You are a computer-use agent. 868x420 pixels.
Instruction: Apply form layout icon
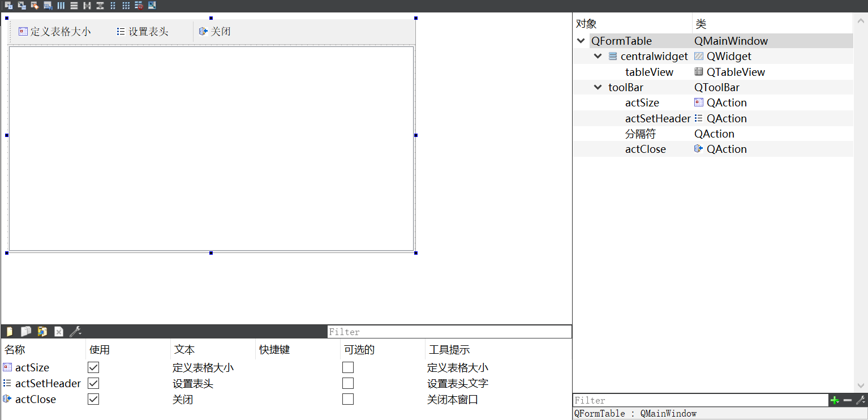coord(113,6)
